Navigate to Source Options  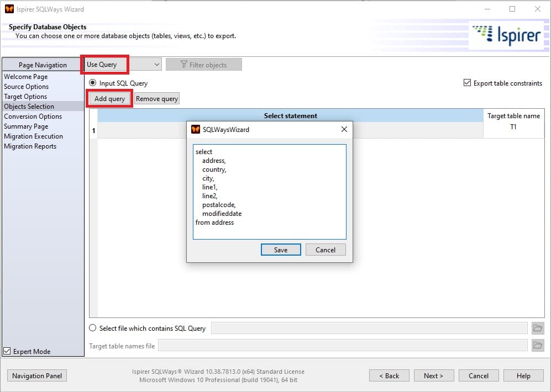[x=26, y=87]
